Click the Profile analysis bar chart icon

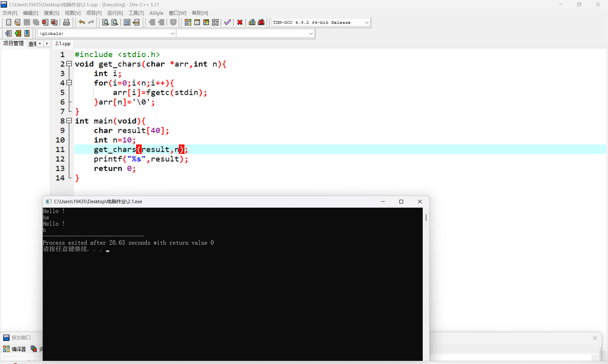[x=252, y=22]
